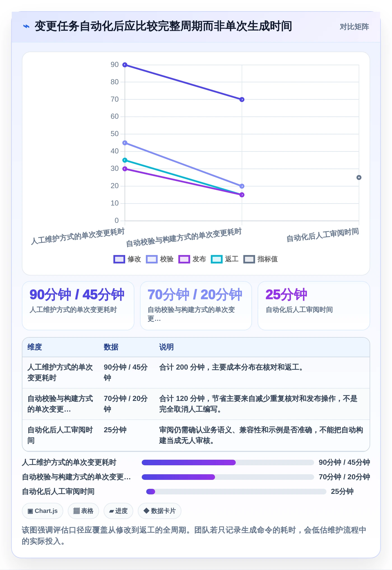Open the 25分钟 data card

(314, 306)
